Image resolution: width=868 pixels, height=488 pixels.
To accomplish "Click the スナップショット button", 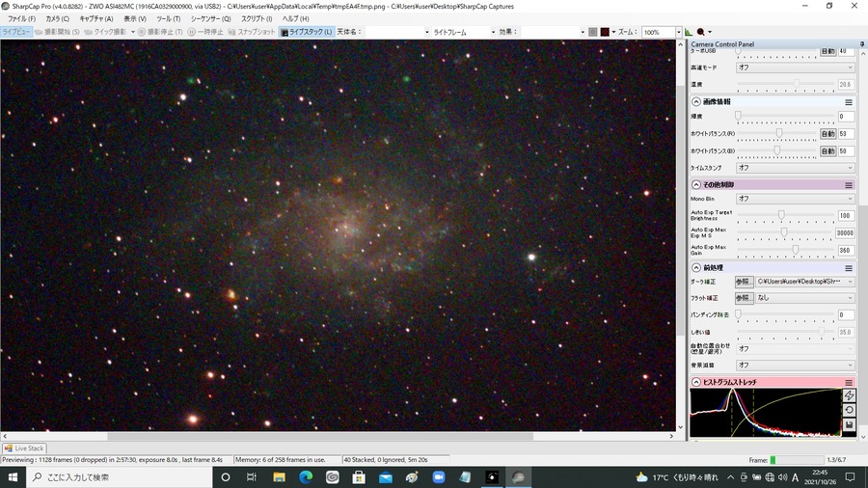I will 252,32.
